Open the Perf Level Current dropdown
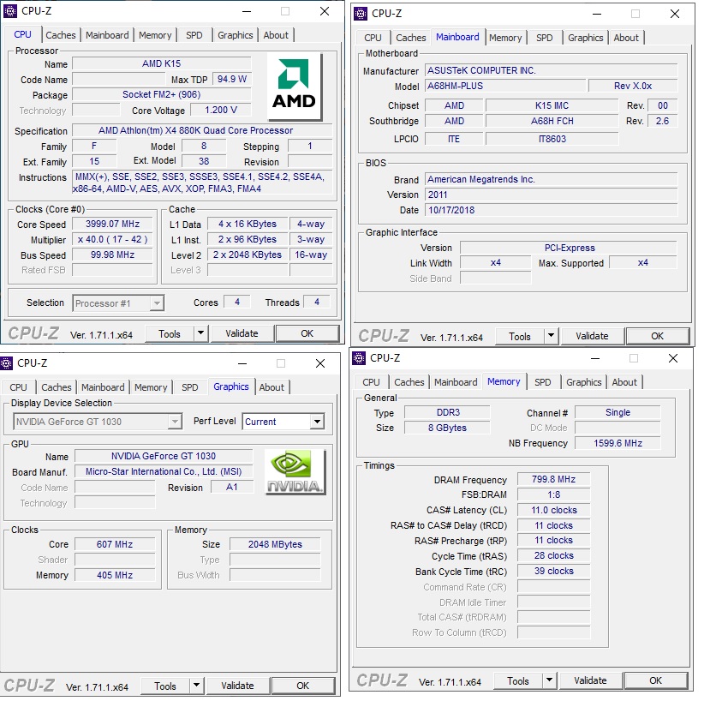Viewport: 728px width, 713px height. [317, 422]
